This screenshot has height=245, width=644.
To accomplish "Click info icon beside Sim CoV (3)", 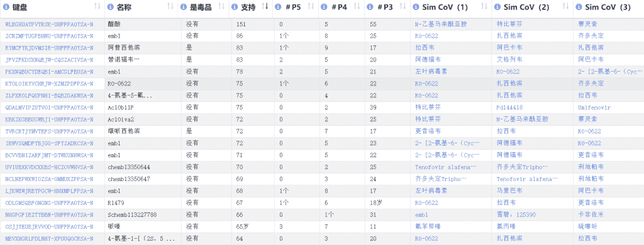I will 579,7.
